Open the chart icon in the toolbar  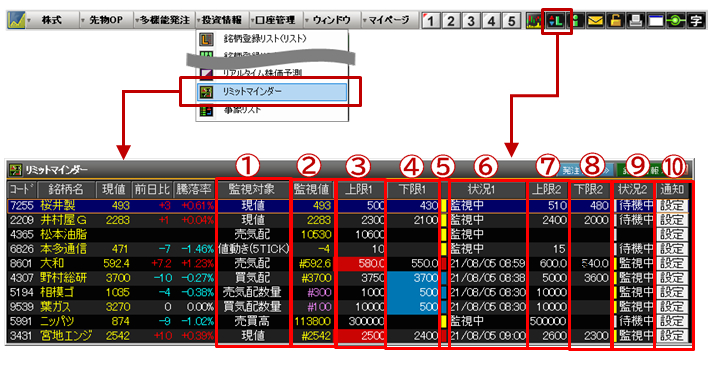coord(535,21)
